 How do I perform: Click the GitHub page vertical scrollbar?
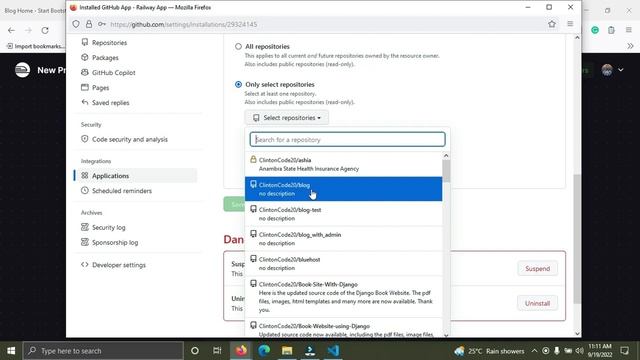point(577,239)
